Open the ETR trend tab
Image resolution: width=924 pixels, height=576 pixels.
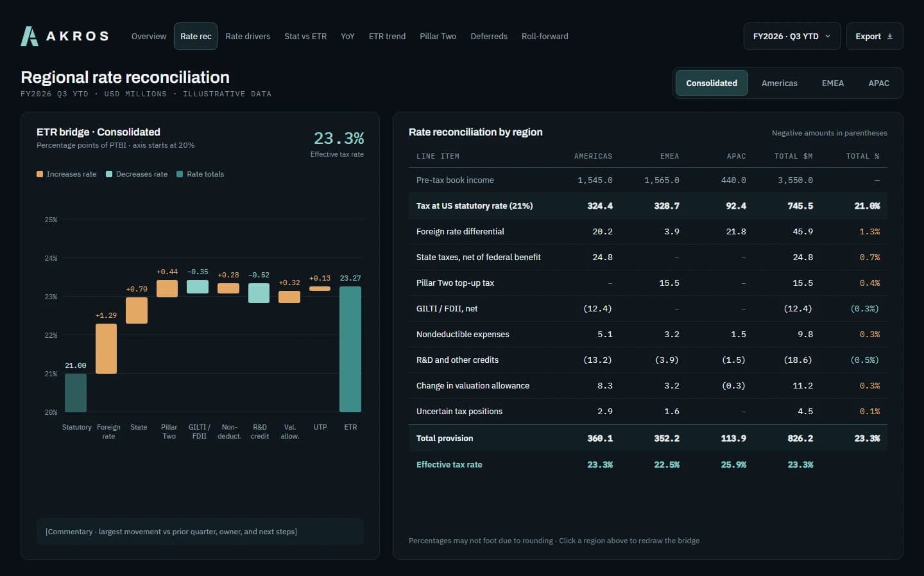click(387, 36)
